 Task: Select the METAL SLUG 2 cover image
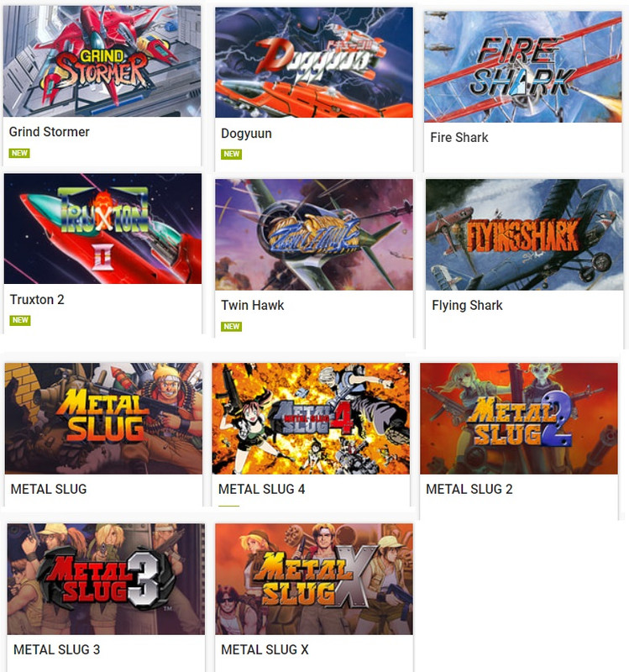point(519,418)
